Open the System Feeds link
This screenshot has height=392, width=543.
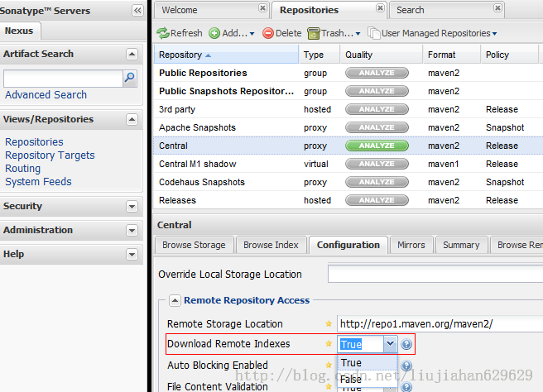[x=38, y=182]
